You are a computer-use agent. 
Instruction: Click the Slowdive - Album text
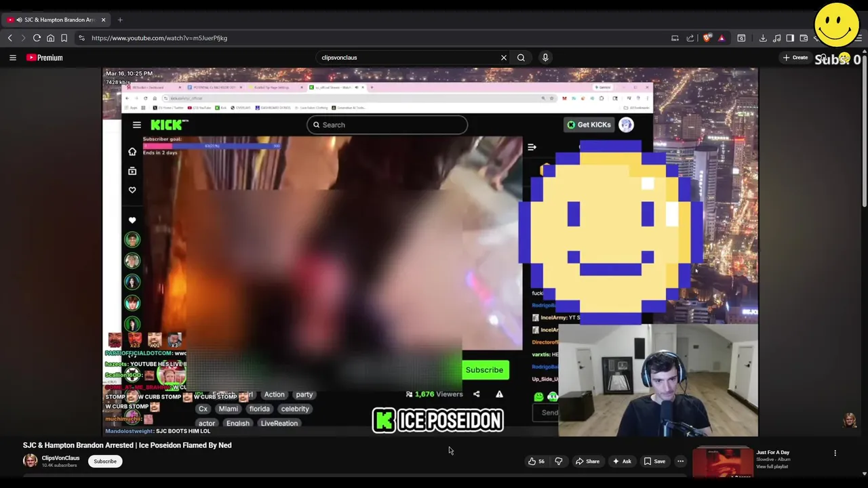click(773, 460)
